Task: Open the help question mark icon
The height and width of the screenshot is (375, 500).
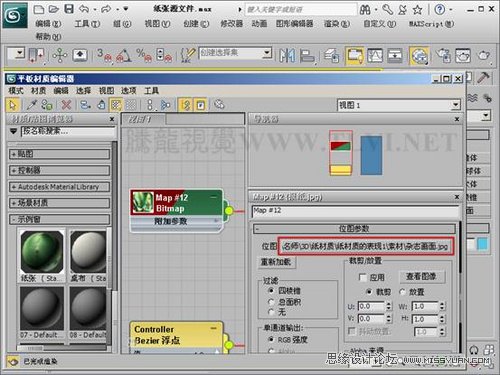Action: click(440, 10)
